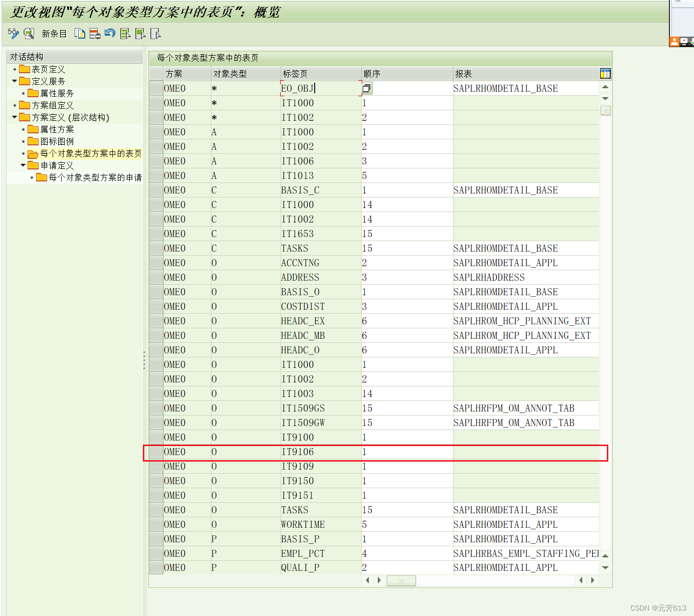Click the 对象类型 column header

pos(246,74)
